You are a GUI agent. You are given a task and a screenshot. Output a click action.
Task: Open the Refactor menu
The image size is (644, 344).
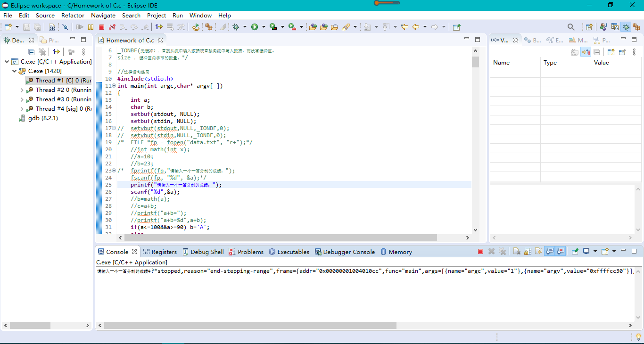(x=73, y=15)
